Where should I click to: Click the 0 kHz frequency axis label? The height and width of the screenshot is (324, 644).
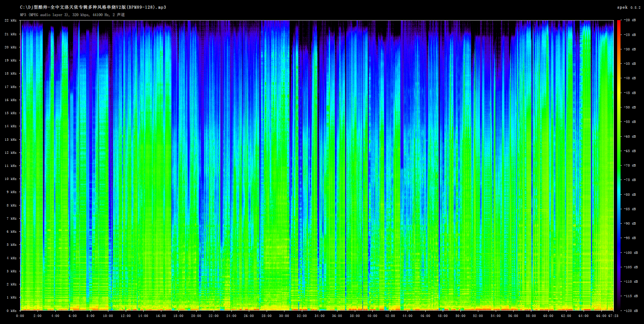11,311
